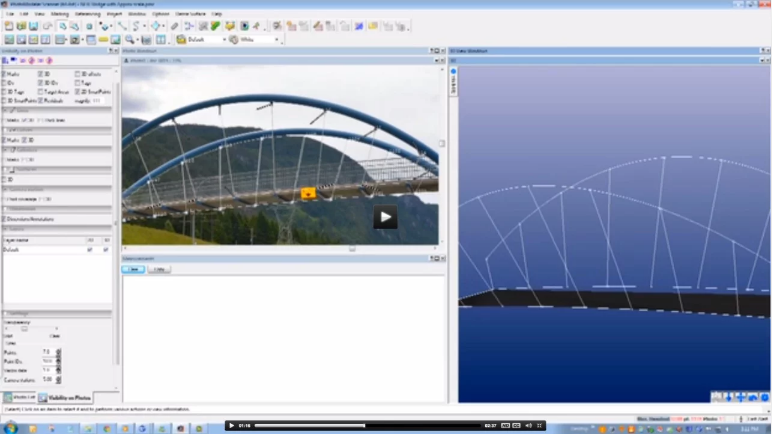Click the Open Project folder icon
772x434 pixels.
coord(21,26)
